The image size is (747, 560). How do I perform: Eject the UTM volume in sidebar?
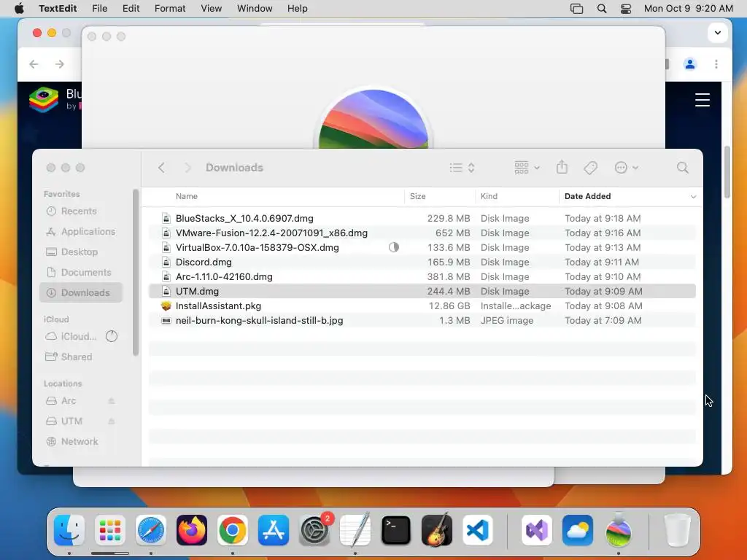[111, 421]
